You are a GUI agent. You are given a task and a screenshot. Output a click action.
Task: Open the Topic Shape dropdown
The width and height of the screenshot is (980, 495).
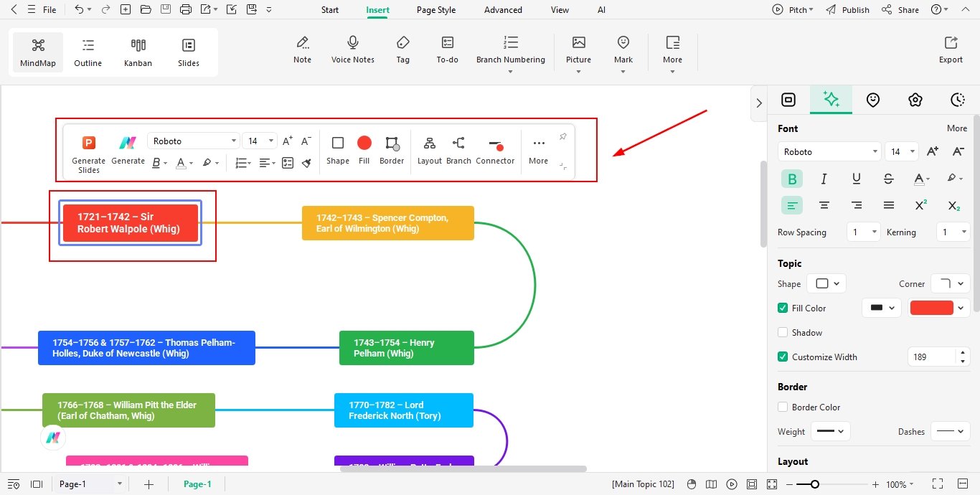(826, 283)
